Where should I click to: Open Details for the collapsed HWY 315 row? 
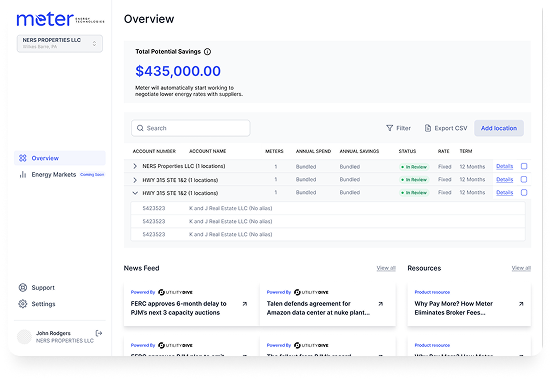(505, 179)
